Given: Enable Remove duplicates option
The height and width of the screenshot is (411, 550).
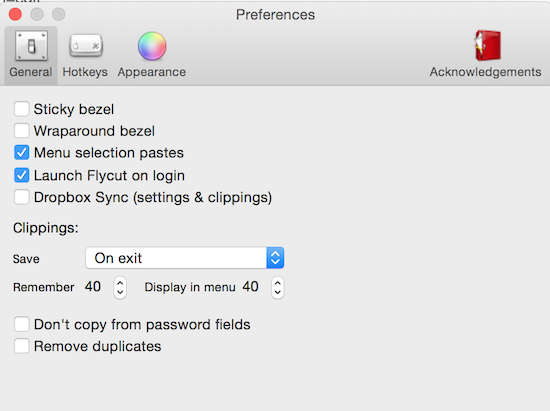Looking at the screenshot, I should (21, 346).
